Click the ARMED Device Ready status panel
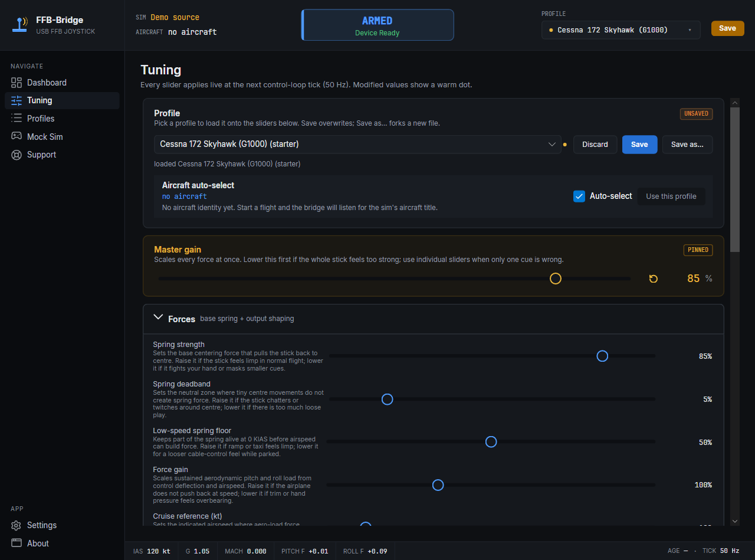The width and height of the screenshot is (755, 560). point(377,25)
